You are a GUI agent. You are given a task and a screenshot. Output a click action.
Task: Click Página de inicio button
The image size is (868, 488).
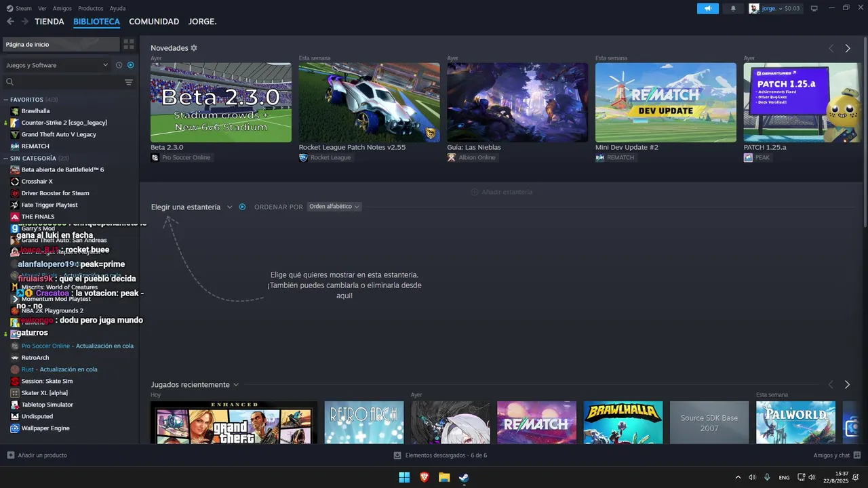pyautogui.click(x=61, y=44)
